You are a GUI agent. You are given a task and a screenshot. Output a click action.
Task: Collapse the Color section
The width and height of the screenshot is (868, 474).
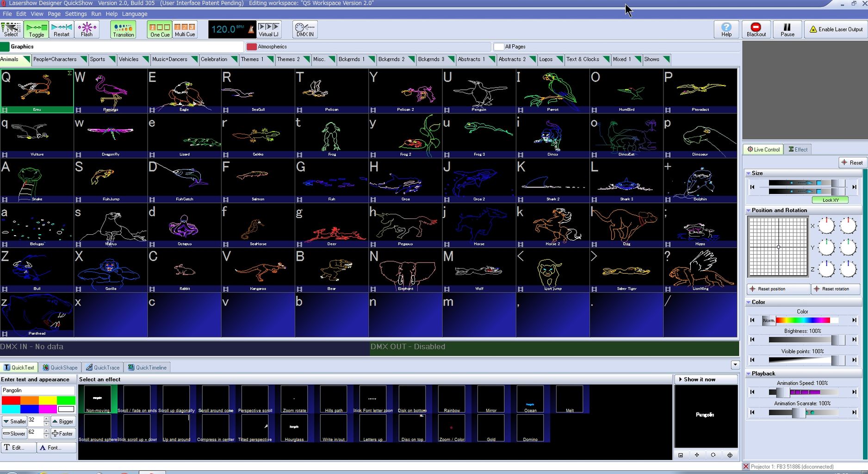tap(749, 302)
